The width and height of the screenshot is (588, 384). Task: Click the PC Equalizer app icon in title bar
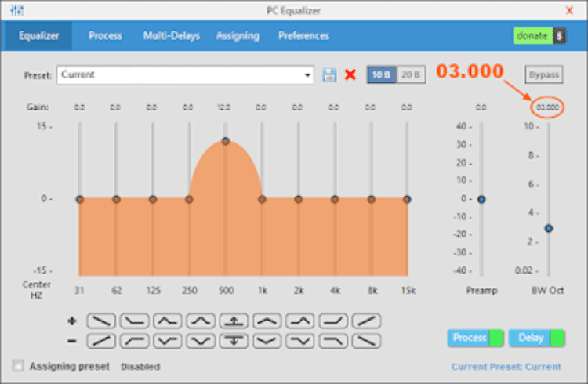pyautogui.click(x=17, y=10)
